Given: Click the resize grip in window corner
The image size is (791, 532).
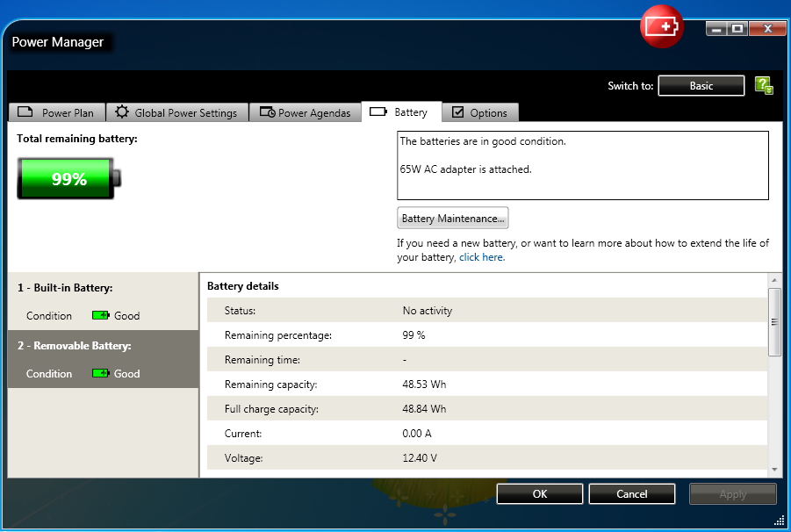Looking at the screenshot, I should click(x=779, y=520).
